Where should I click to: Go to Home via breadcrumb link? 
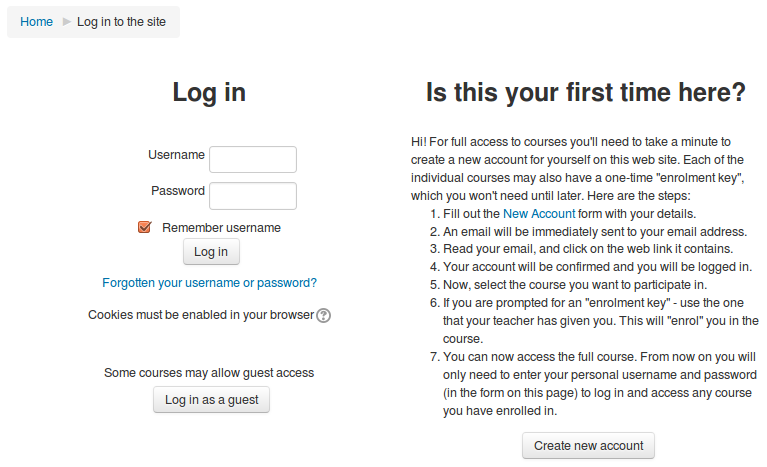[36, 22]
